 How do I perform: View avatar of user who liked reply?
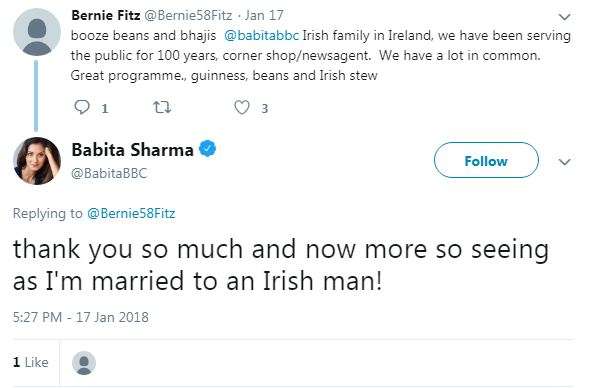(84, 363)
